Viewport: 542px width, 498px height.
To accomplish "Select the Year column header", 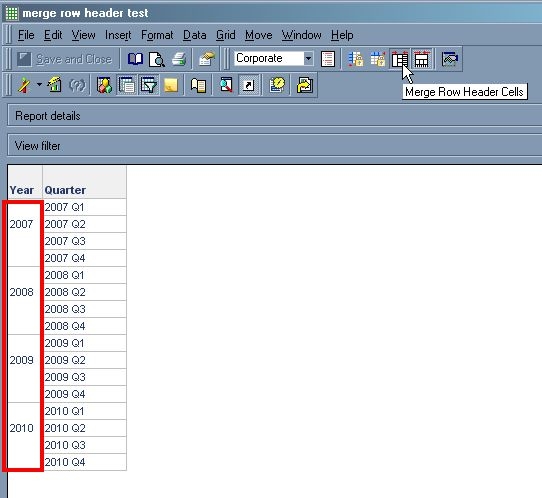I will pyautogui.click(x=22, y=190).
